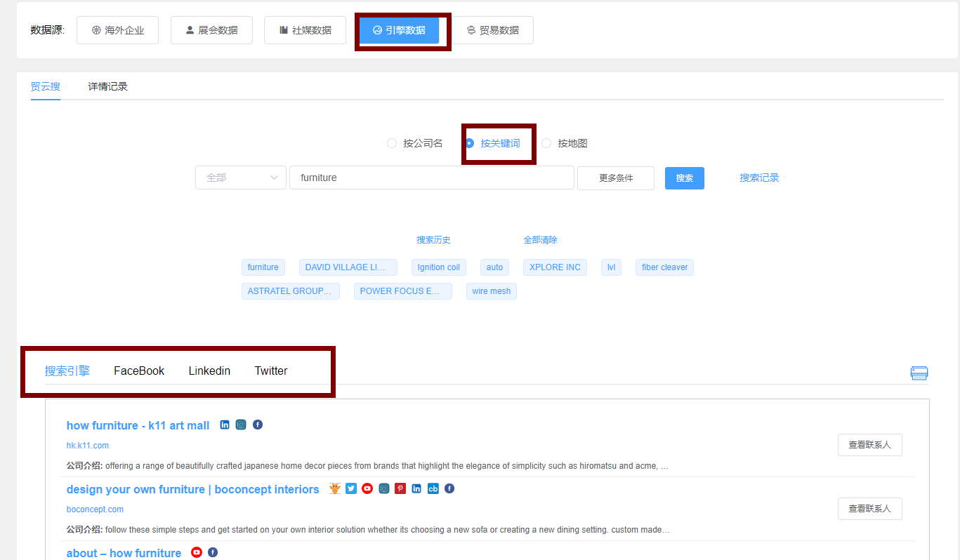Open the 更多条件 options

coord(616,178)
